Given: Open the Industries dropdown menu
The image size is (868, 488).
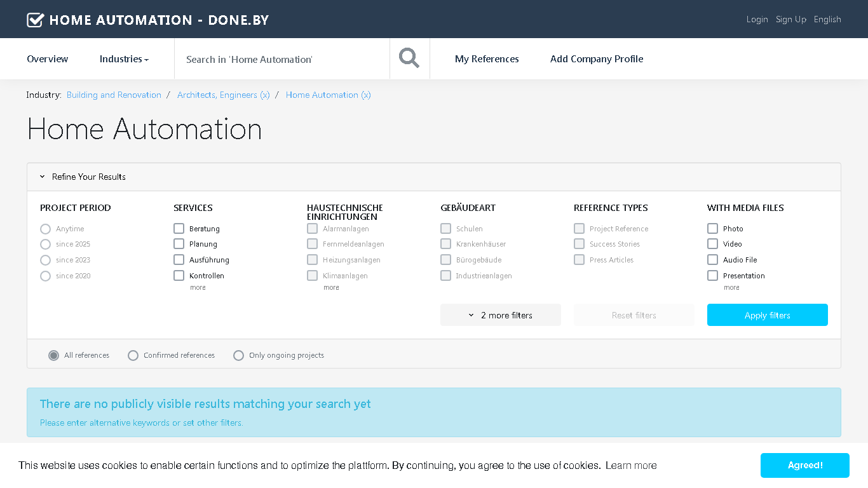Looking at the screenshot, I should click(x=124, y=59).
